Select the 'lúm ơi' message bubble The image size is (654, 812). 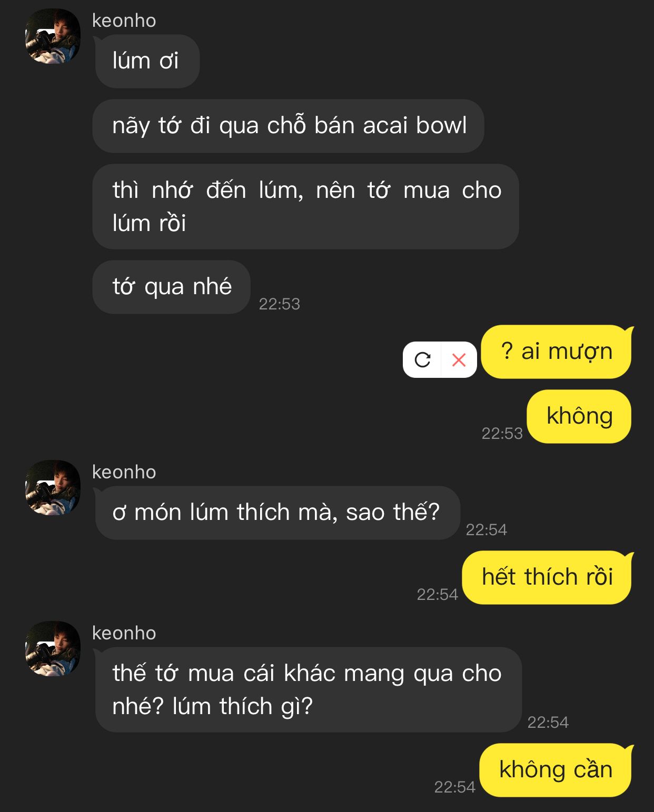[146, 61]
